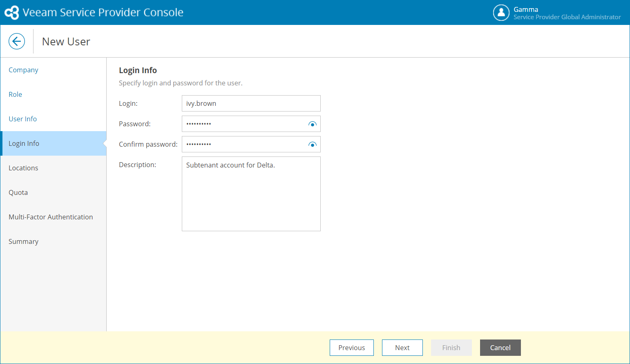Click the Previous button
The height and width of the screenshot is (364, 630).
pos(351,348)
